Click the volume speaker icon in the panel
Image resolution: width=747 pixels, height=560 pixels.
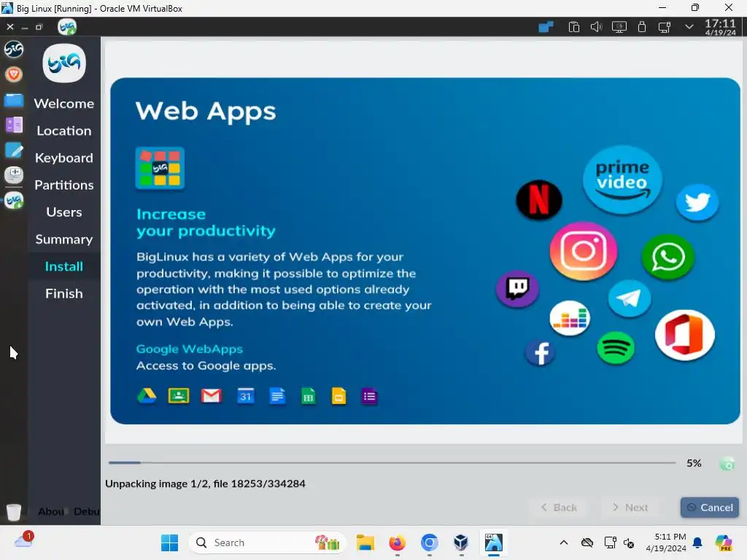pyautogui.click(x=596, y=27)
